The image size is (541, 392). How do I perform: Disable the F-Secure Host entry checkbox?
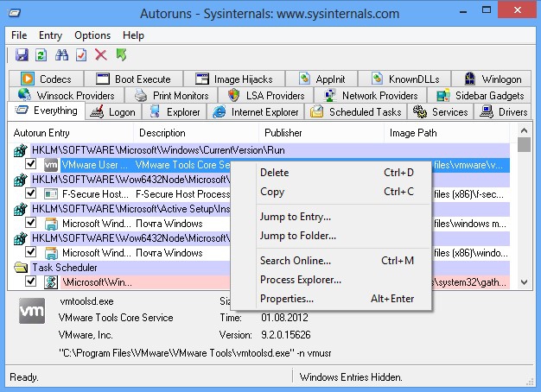click(31, 194)
